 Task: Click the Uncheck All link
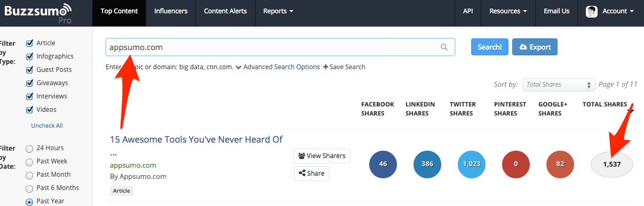click(47, 126)
